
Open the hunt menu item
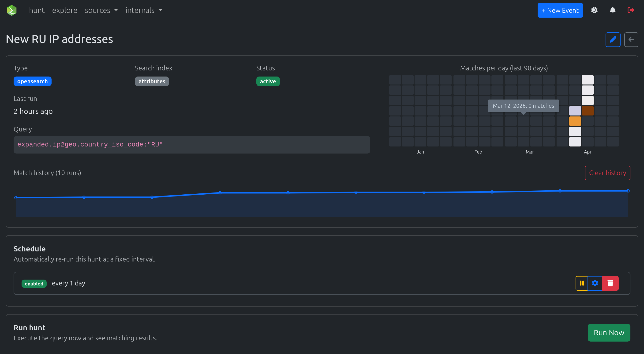coord(37,10)
